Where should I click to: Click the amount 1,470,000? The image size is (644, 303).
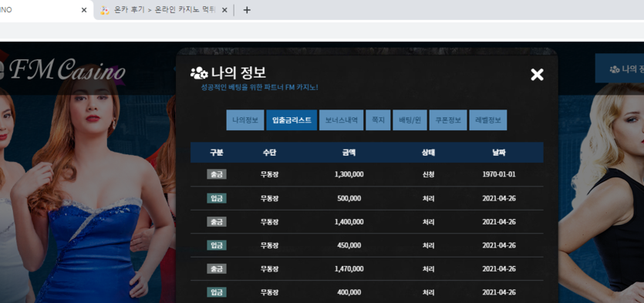point(349,269)
